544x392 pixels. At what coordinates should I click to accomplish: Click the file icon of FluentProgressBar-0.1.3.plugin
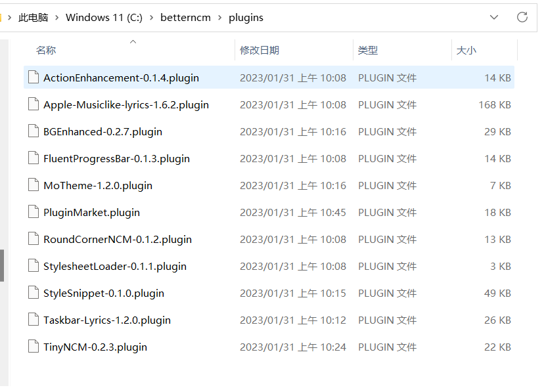pos(34,158)
